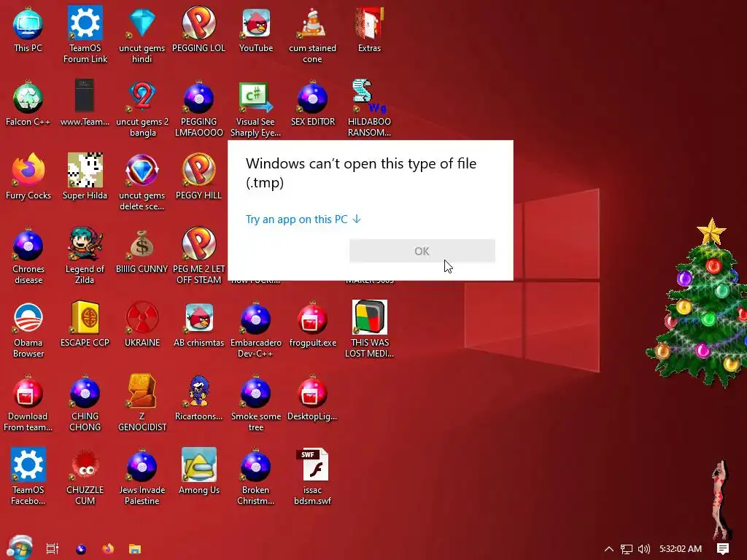Screen dimensions: 747x560
Task: Open the This PC desktop icon
Action: pyautogui.click(x=28, y=29)
